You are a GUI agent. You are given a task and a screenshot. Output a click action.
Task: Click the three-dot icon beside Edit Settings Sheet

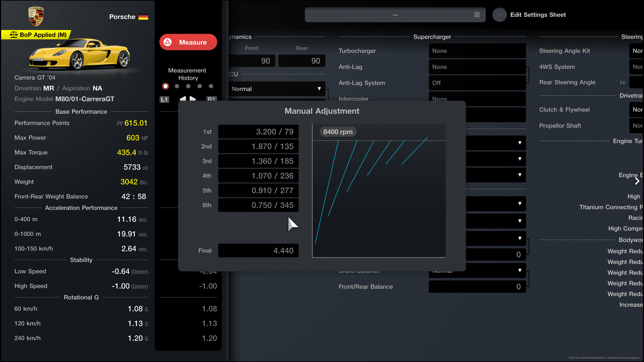point(499,15)
